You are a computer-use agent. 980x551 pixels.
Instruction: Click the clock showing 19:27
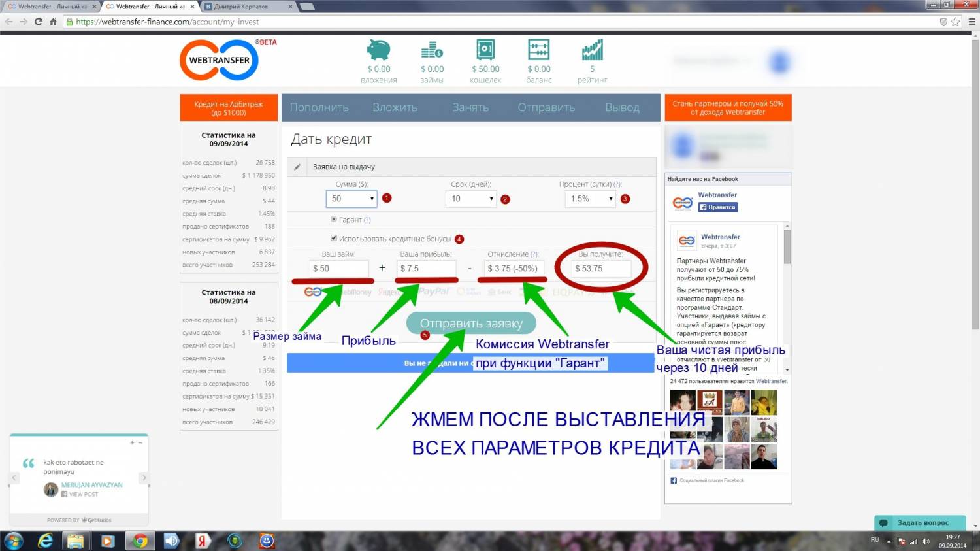(953, 537)
